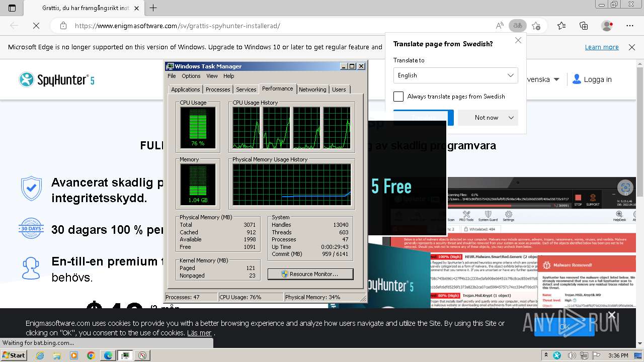Viewport: 644px width, 362px height.
Task: Click the Logga in link
Action: [x=598, y=79]
